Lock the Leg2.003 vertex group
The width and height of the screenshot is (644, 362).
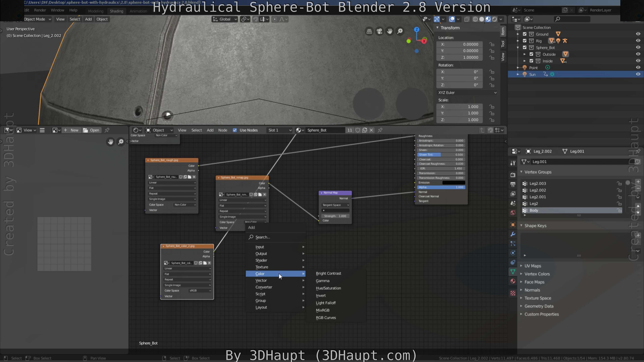pos(619,183)
